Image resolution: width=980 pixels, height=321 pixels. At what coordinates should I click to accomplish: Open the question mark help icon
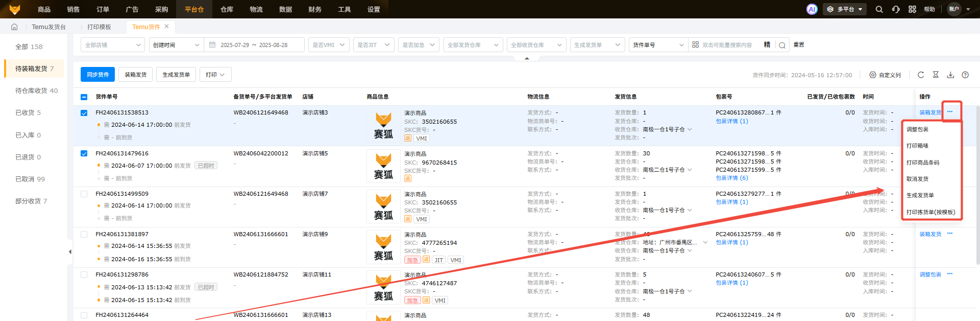(965, 75)
